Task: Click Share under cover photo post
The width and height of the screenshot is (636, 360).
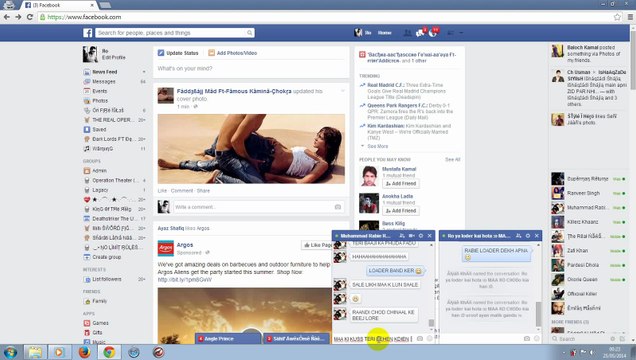Action: 203,191
